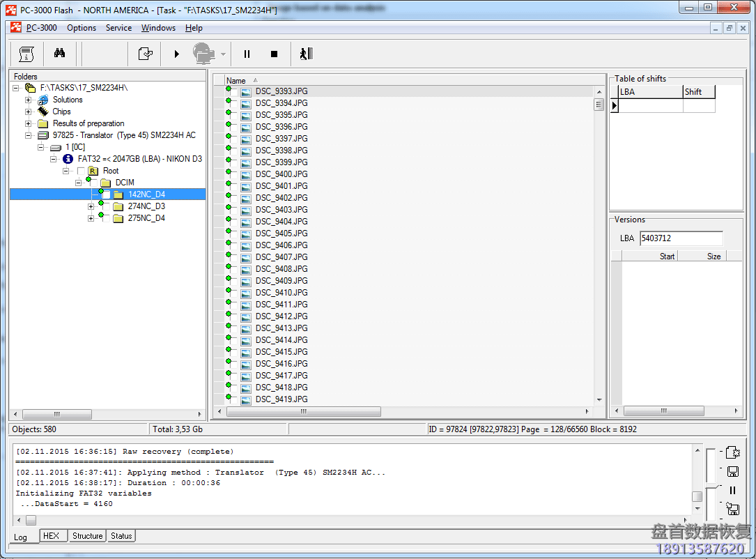Open the Service menu
Screen dimensions: 756x559
[118, 28]
